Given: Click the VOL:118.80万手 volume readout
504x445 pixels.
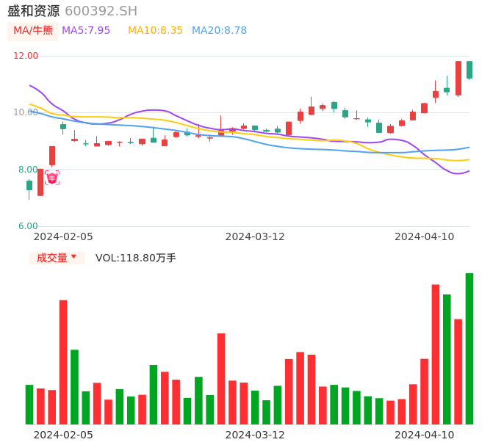Looking at the screenshot, I should point(136,258).
